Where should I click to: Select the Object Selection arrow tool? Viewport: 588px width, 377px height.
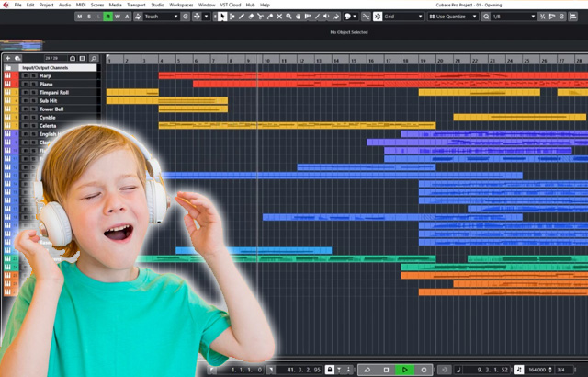222,17
